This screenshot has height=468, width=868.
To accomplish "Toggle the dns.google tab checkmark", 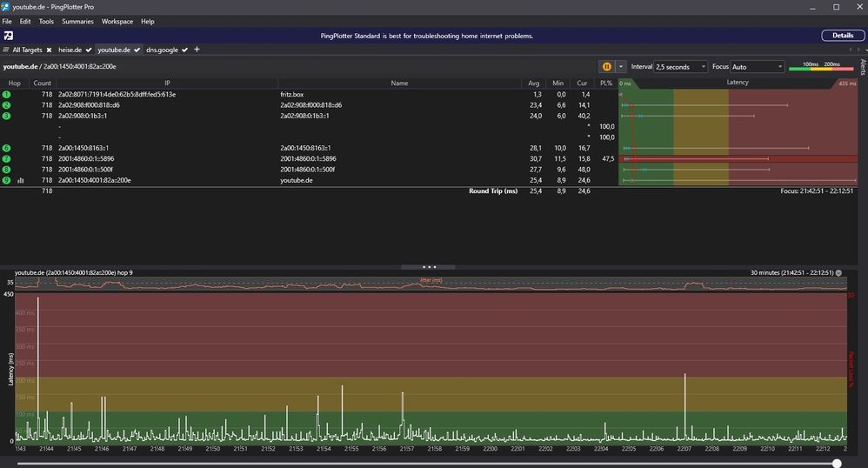I will 185,50.
